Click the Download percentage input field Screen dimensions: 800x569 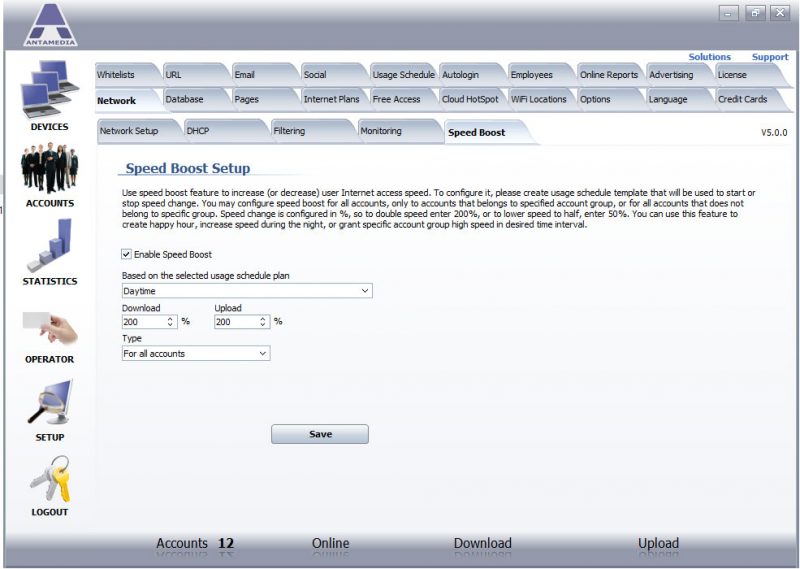pyautogui.click(x=142, y=322)
